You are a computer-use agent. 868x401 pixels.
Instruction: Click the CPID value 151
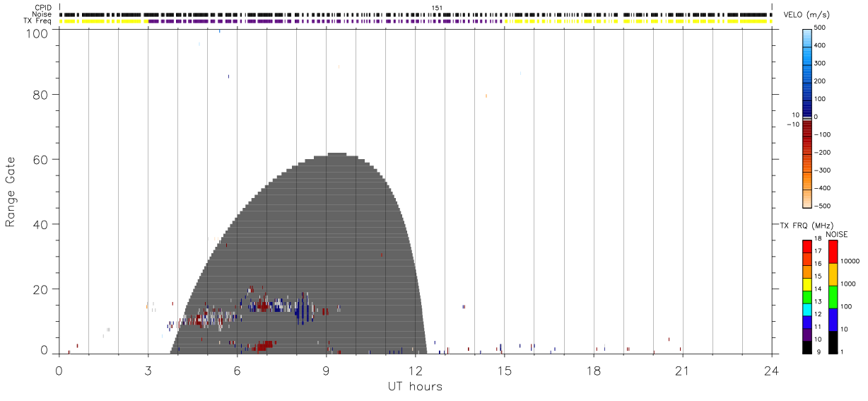(437, 8)
